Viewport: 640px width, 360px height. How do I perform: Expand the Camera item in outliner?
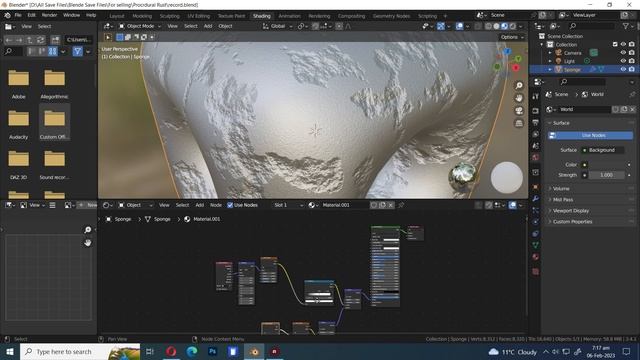pyautogui.click(x=550, y=53)
